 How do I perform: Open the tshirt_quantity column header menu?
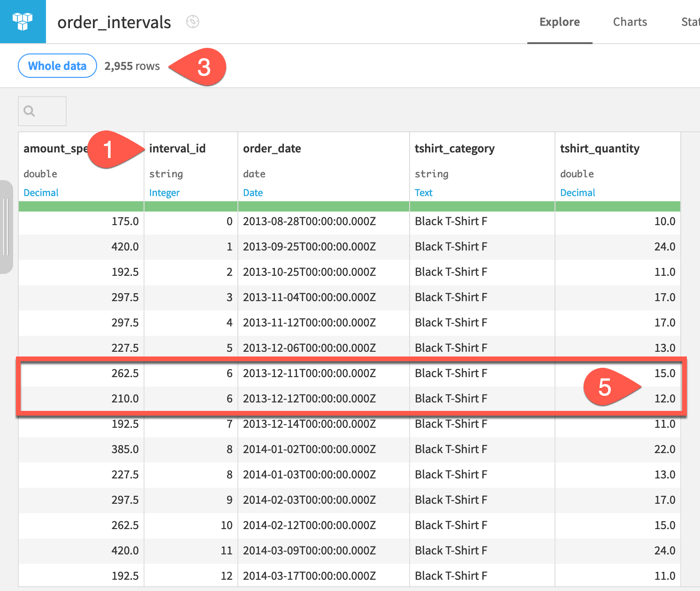point(600,148)
